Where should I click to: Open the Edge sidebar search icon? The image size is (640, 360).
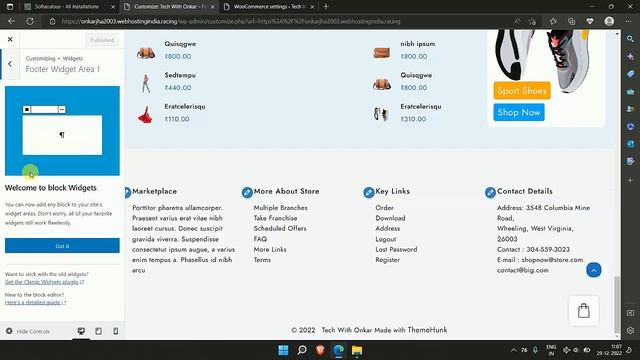coord(631,39)
